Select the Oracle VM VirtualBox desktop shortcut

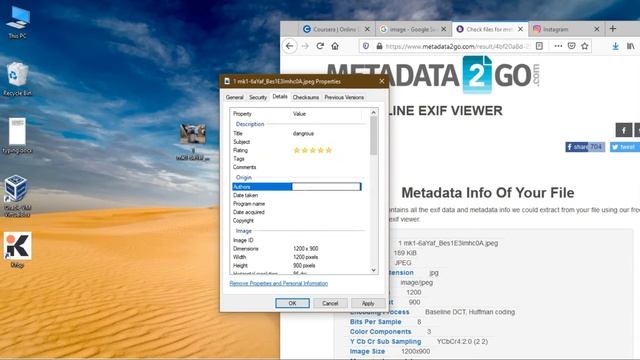(x=17, y=195)
